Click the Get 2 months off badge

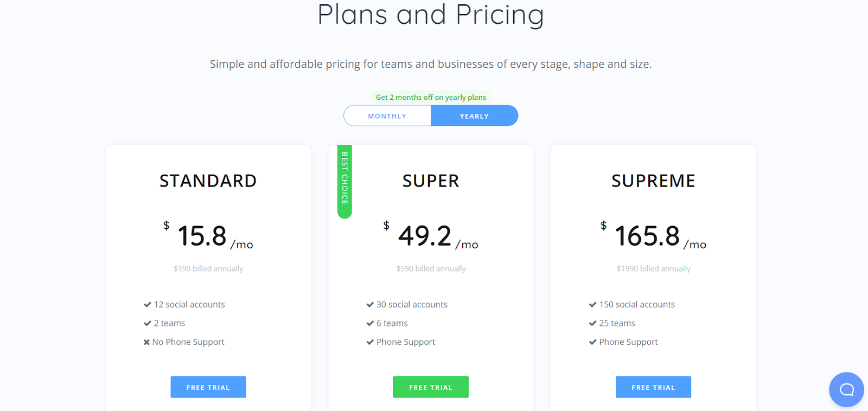click(x=431, y=98)
